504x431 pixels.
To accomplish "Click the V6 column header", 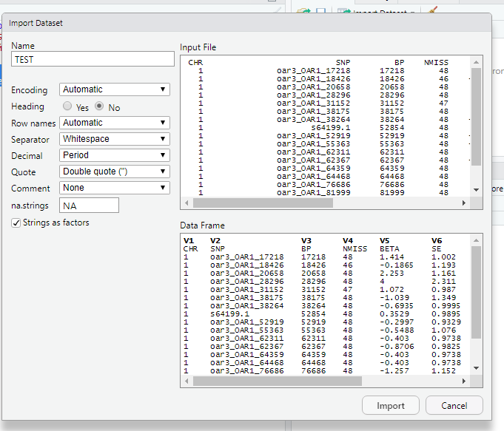I will pos(437,240).
